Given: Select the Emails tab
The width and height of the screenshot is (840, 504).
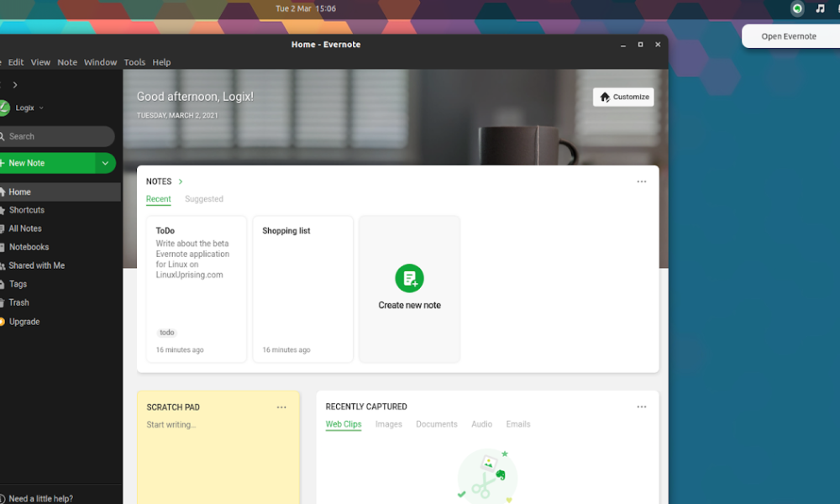Looking at the screenshot, I should pos(518,424).
